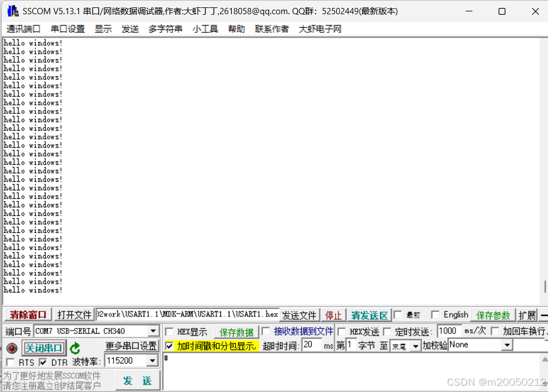Toggle the RTS checkbox
This screenshot has height=392, width=548.
pyautogui.click(x=10, y=360)
